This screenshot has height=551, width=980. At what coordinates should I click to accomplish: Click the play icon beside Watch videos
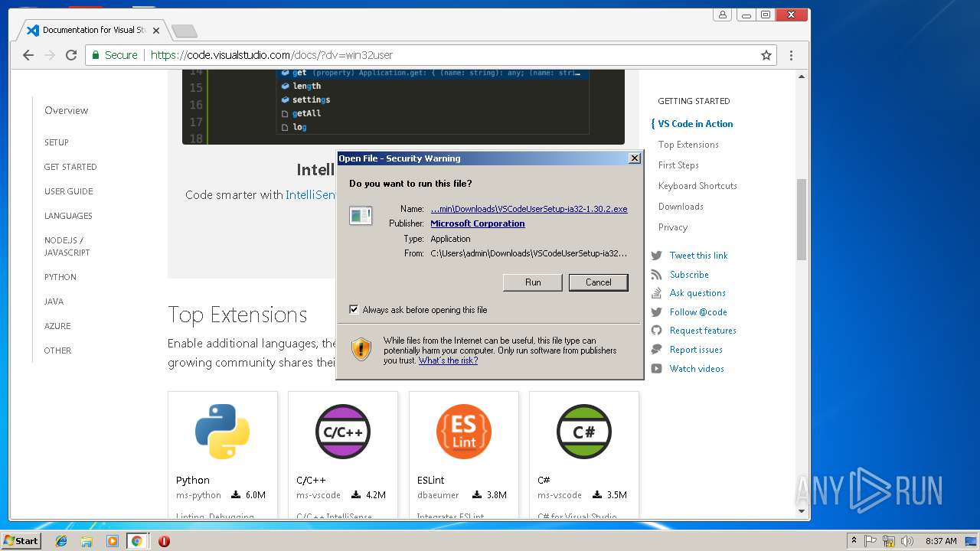(x=656, y=369)
